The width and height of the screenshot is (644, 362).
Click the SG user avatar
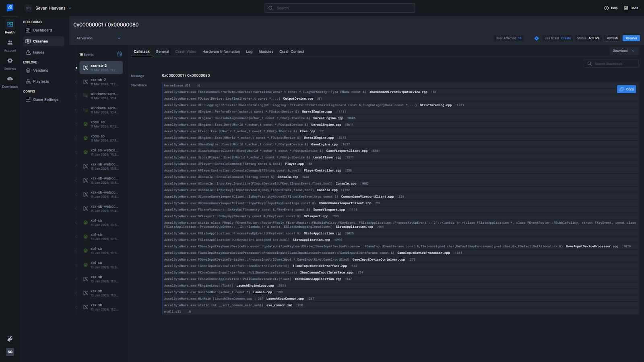[10, 352]
